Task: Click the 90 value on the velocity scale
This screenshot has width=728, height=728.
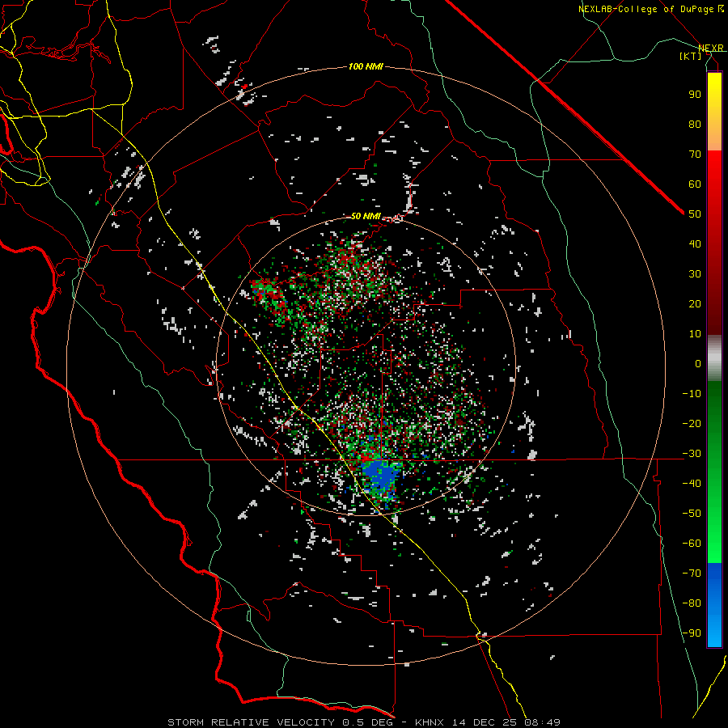Action: [x=695, y=95]
